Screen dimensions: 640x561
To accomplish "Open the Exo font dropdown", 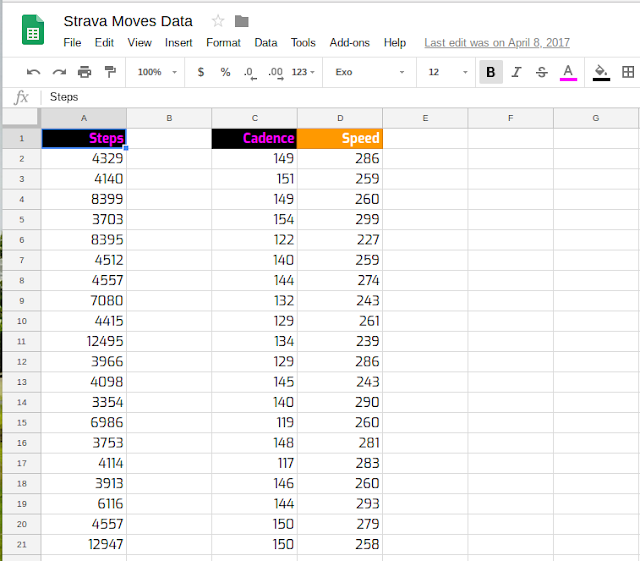I will (370, 72).
